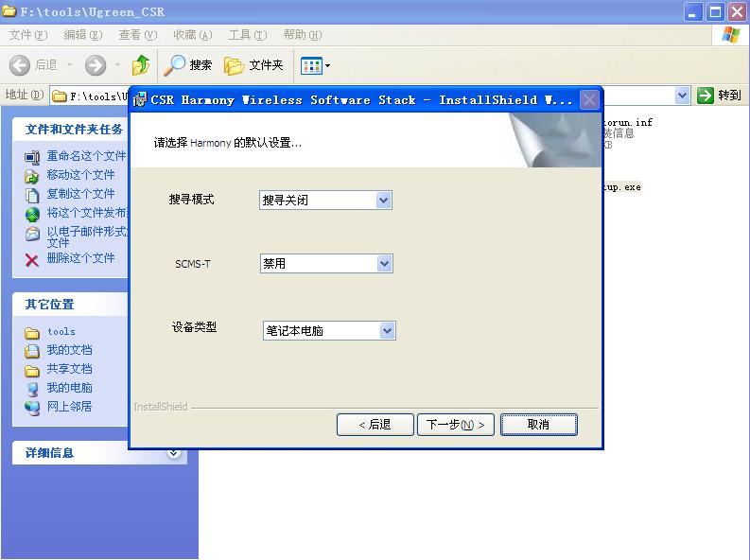Click the Explorer back arrow icon

pos(20,65)
